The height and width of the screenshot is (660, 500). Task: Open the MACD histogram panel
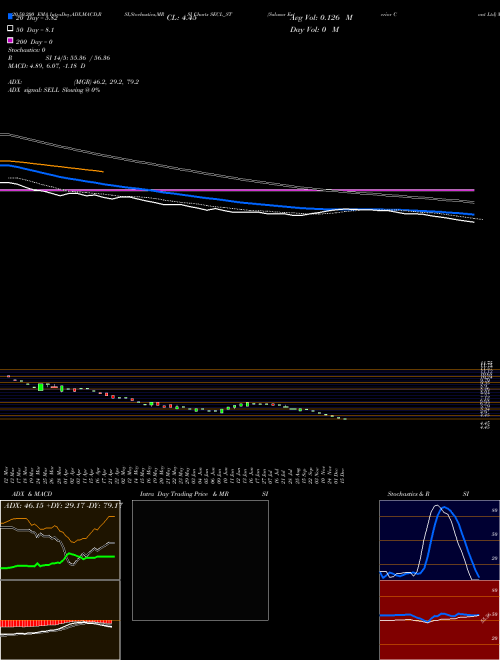60,620
